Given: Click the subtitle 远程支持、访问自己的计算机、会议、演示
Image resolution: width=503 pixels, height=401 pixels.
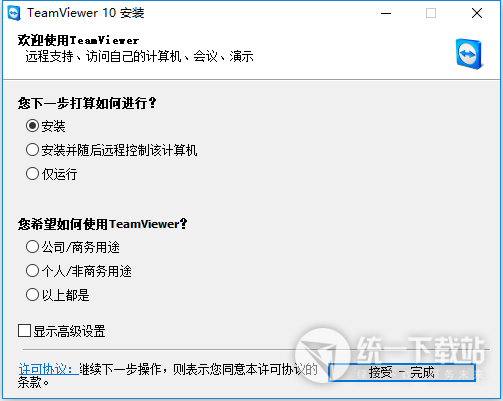Looking at the screenshot, I should tap(139, 56).
